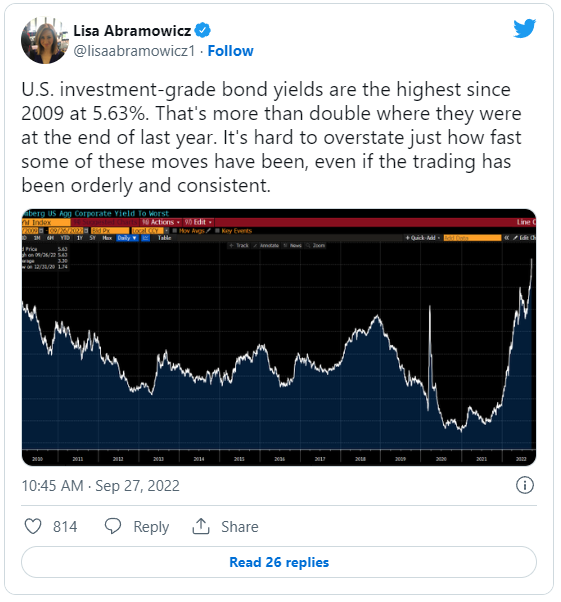Click the reply speech bubble icon
Image resolution: width=561 pixels, height=602 pixels.
[x=113, y=526]
